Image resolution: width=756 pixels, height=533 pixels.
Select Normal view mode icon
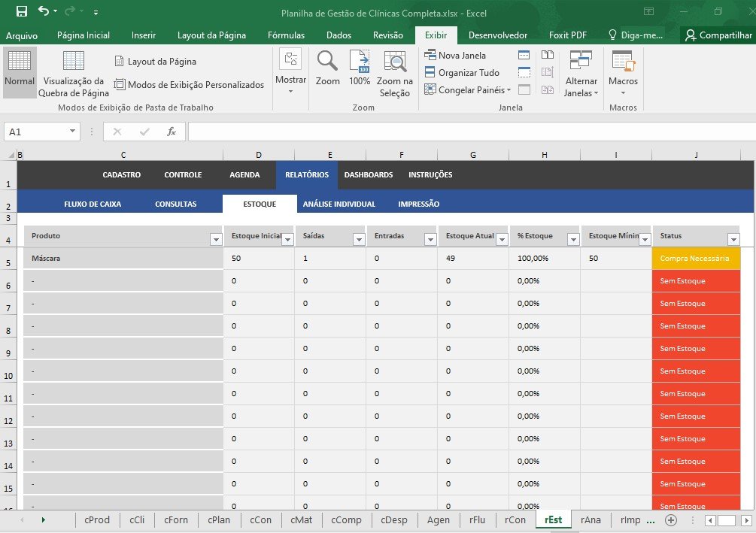tap(20, 72)
